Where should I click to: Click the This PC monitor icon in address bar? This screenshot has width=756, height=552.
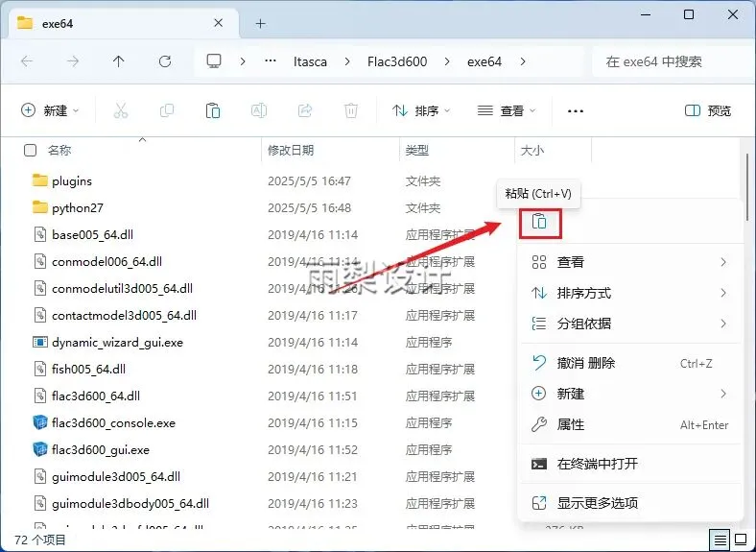click(214, 60)
